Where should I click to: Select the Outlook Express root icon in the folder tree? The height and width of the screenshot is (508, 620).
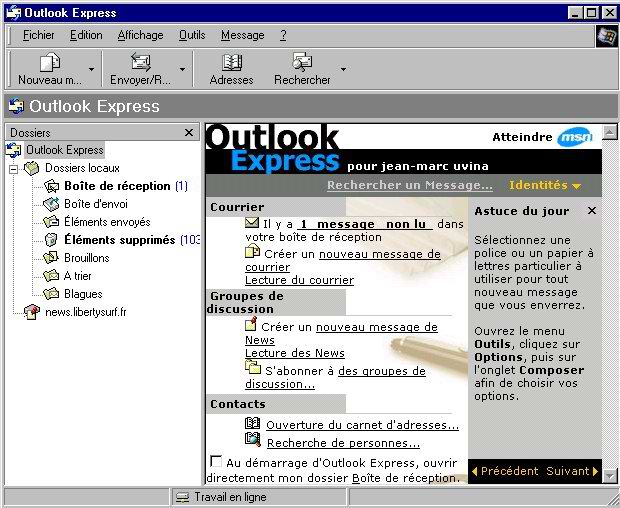tap(14, 150)
